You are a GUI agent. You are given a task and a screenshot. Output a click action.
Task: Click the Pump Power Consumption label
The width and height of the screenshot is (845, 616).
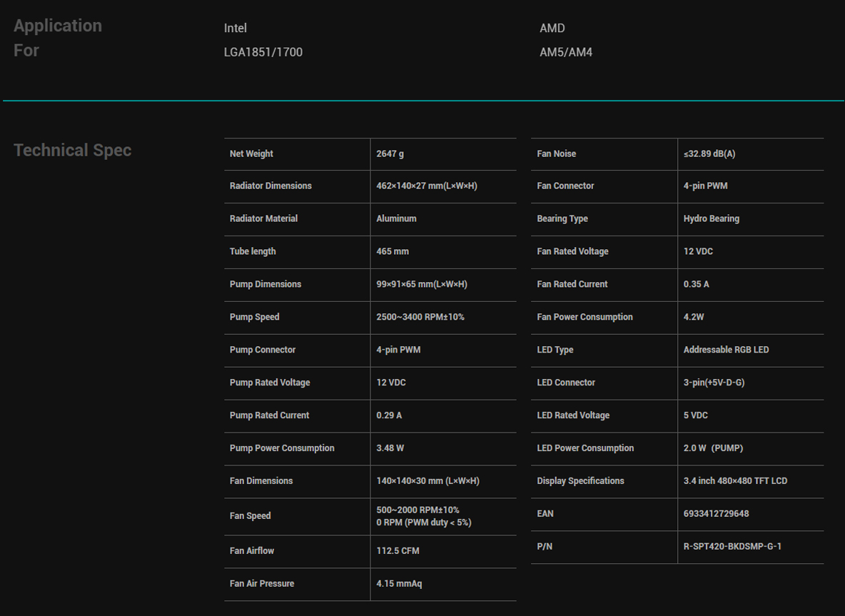coord(282,448)
